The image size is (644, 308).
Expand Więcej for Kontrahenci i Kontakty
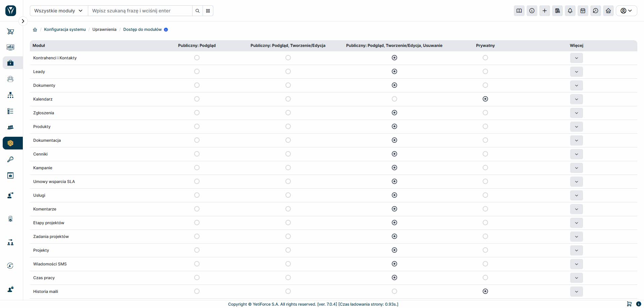tap(577, 58)
